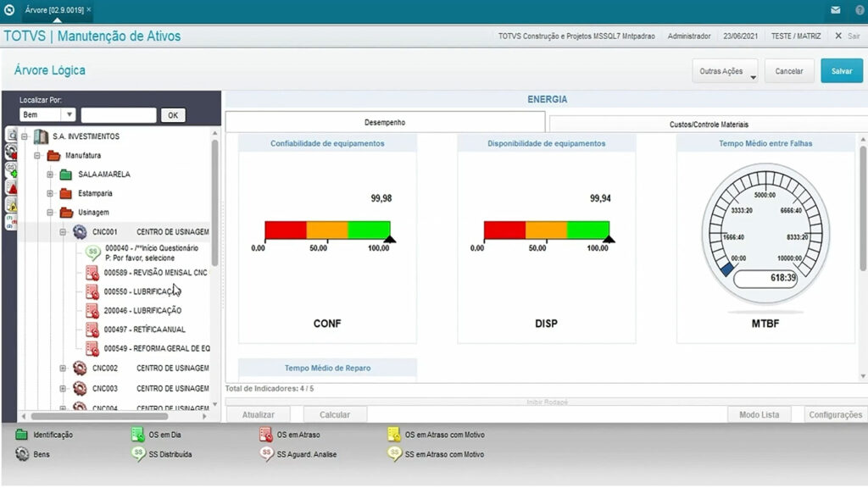Screen dimensions: 868x488
Task: Click the OK search button
Action: tap(173, 115)
